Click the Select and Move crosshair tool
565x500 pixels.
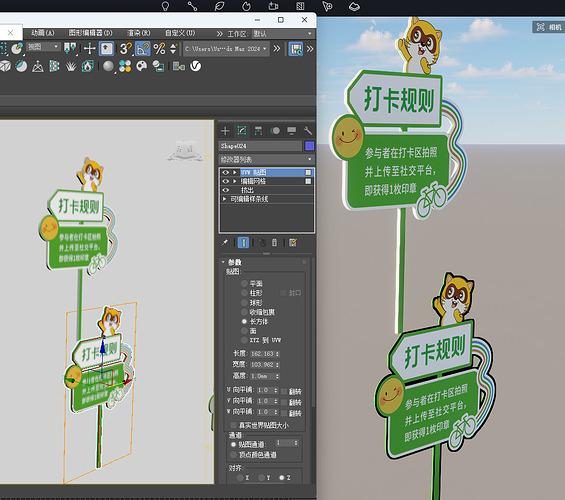[89, 49]
